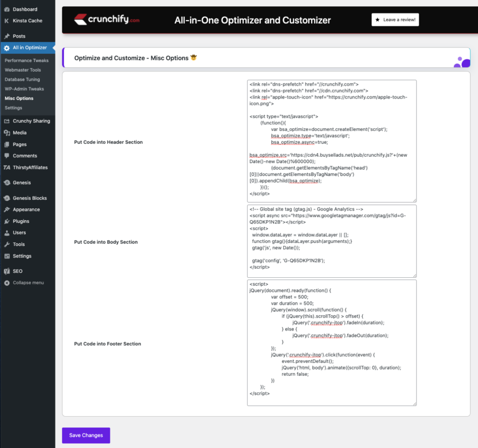This screenshot has width=478, height=448.
Task: Click the Tools wrench icon
Action: coord(7,244)
